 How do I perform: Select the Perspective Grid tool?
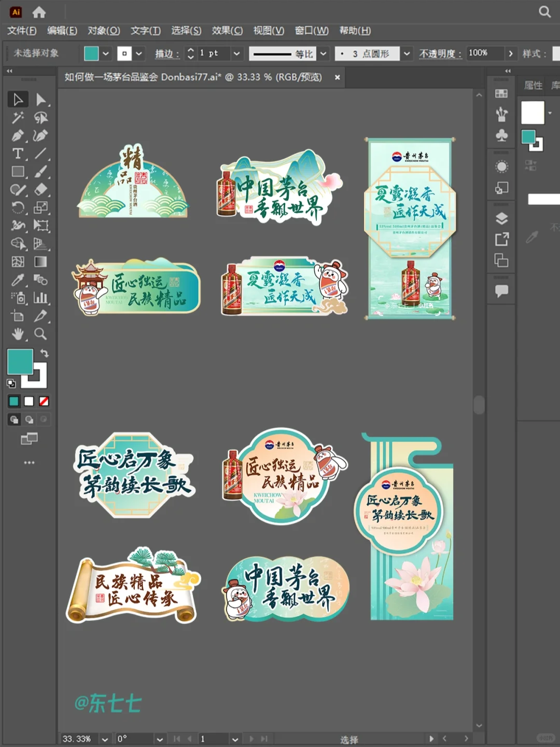click(40, 244)
